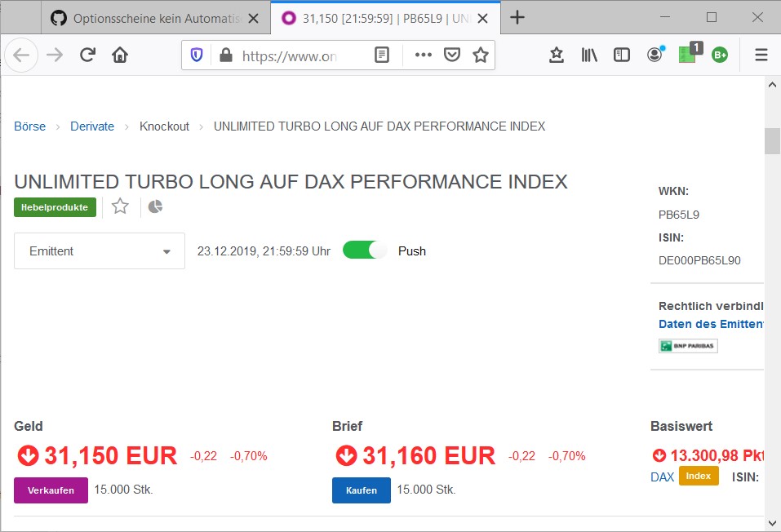The width and height of the screenshot is (781, 532).
Task: Open the pie chart icon beside the favorite star
Action: pos(154,207)
